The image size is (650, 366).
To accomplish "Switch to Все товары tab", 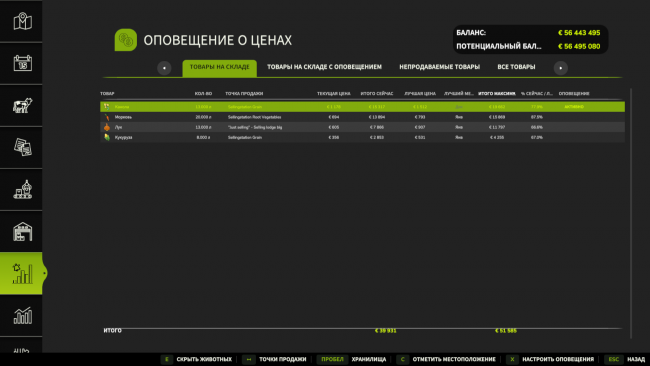I will pyautogui.click(x=516, y=67).
